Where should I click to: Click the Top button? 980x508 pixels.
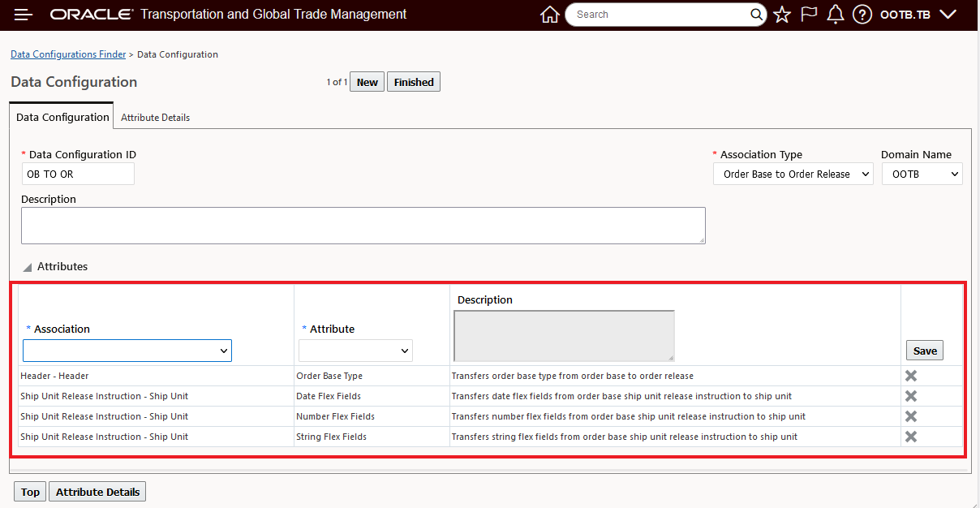(30, 492)
